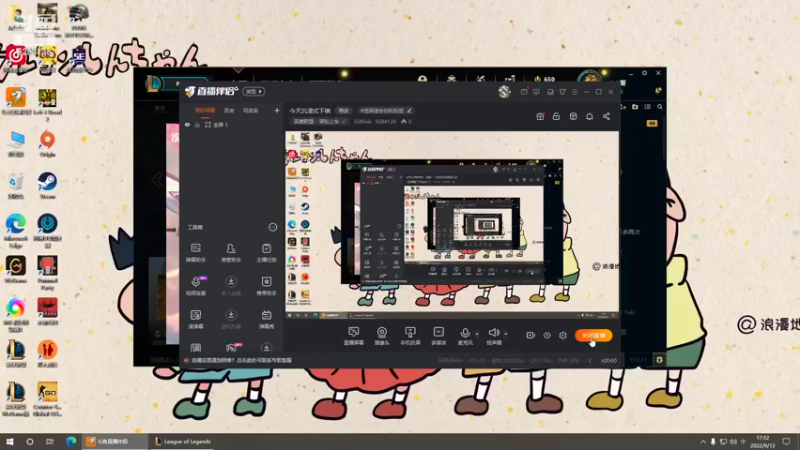
Task: Open Edge from taskbar
Action: tap(71, 441)
